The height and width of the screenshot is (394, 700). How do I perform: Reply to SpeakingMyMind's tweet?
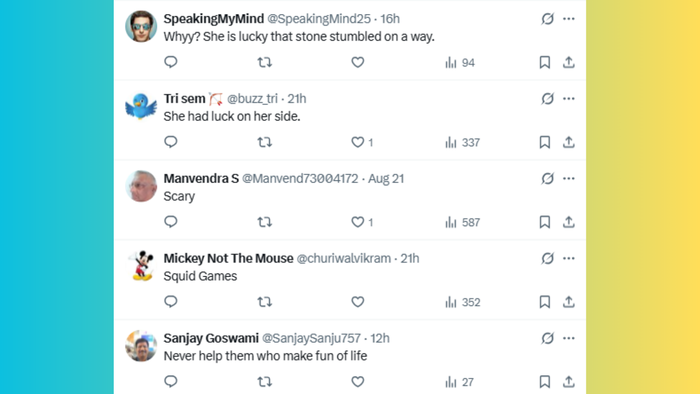click(171, 62)
